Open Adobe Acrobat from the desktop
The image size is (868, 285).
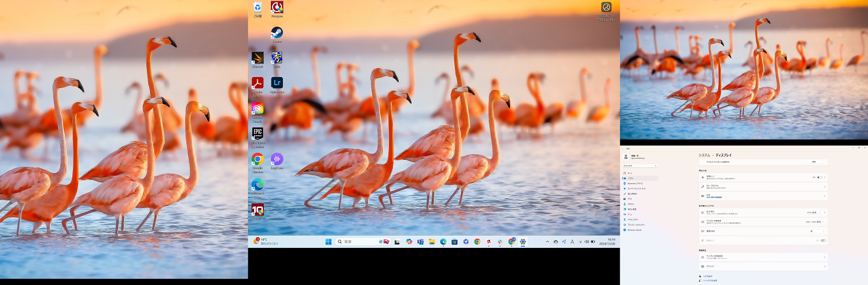pos(258,83)
